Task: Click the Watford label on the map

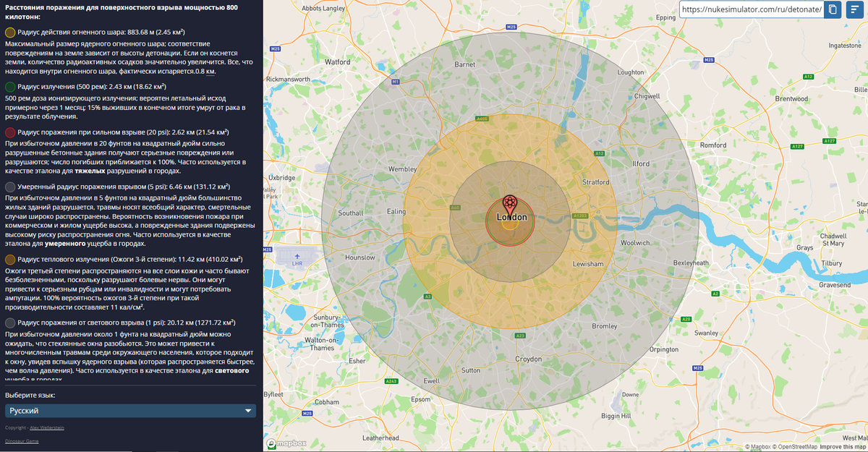Action: [337, 62]
